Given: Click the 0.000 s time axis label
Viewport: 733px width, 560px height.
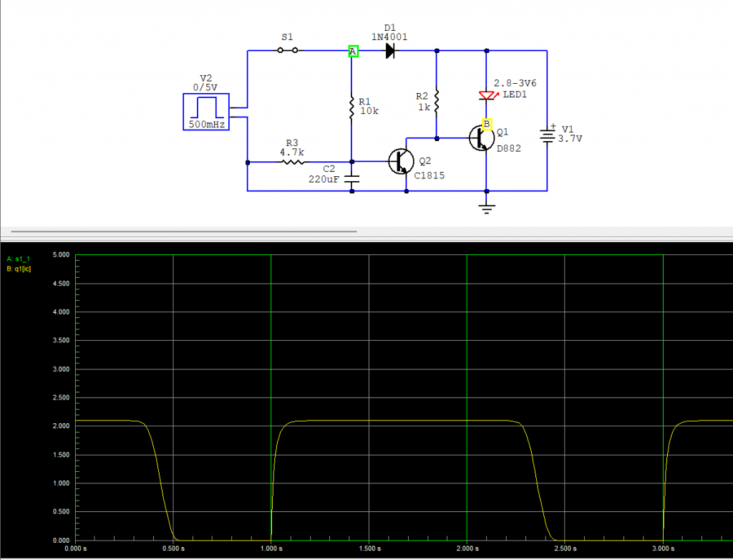Looking at the screenshot, I should [x=75, y=549].
